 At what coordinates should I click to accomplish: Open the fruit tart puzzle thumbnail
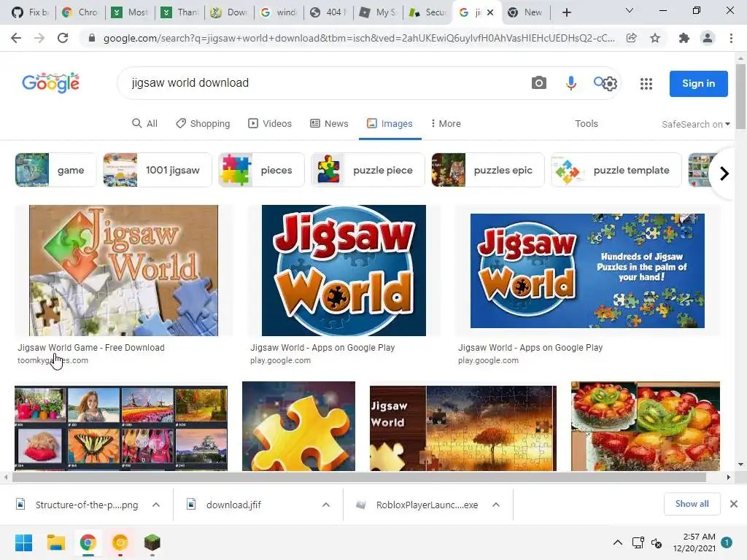tap(646, 426)
